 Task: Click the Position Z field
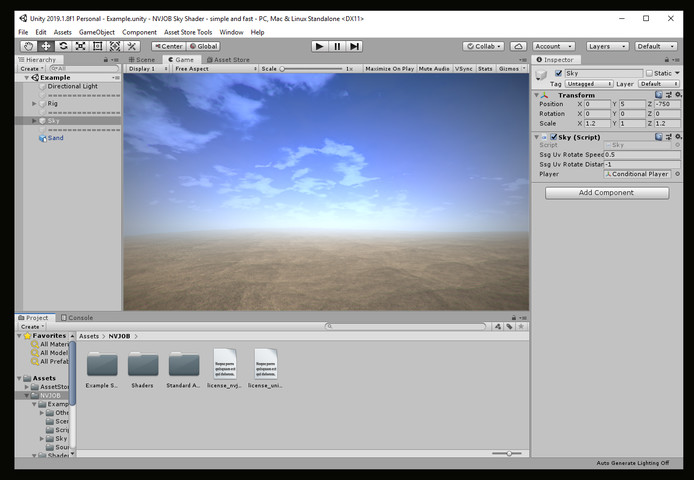tap(667, 104)
